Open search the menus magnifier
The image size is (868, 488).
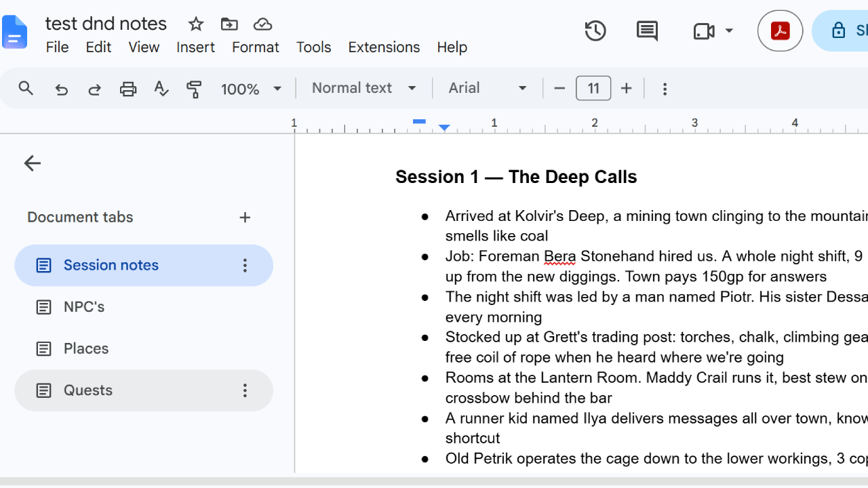26,88
